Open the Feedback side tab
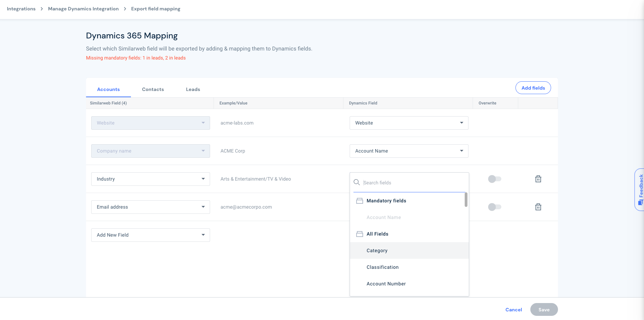This screenshot has width=644, height=320. pos(640,190)
